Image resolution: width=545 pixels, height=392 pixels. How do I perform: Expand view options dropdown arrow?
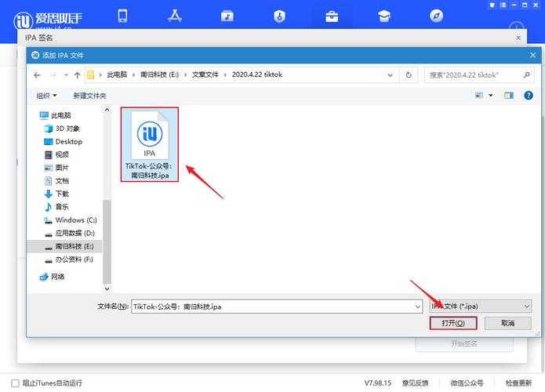point(490,95)
